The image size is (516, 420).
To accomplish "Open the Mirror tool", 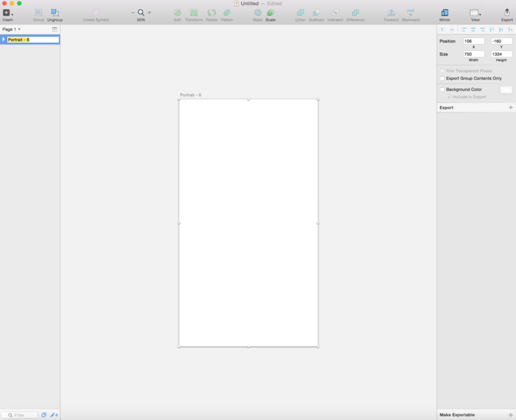I will (x=444, y=13).
